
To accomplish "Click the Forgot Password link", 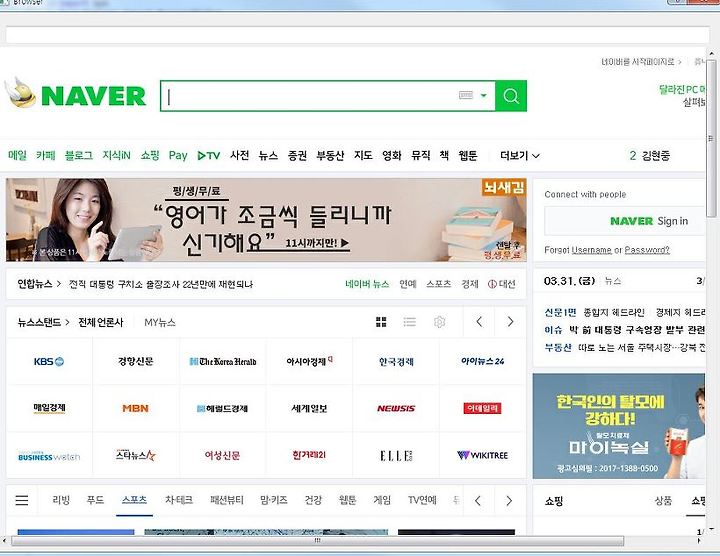I will [647, 250].
